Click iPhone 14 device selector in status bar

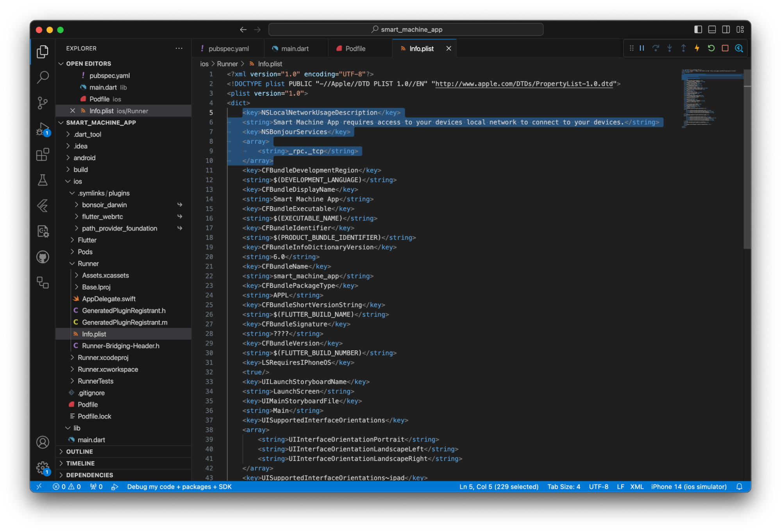[688, 487]
